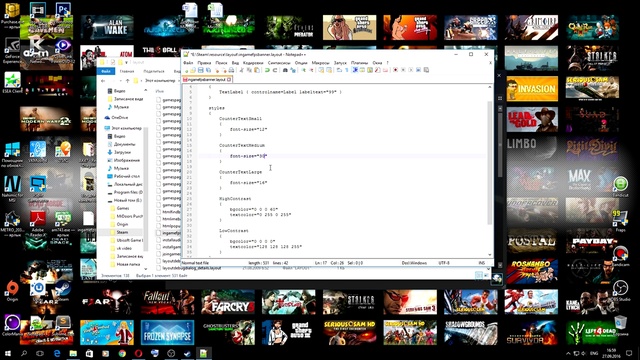640x360 pixels.
Task: Switch to Поделиться ribbon tab in Explorer
Action: 154,71
